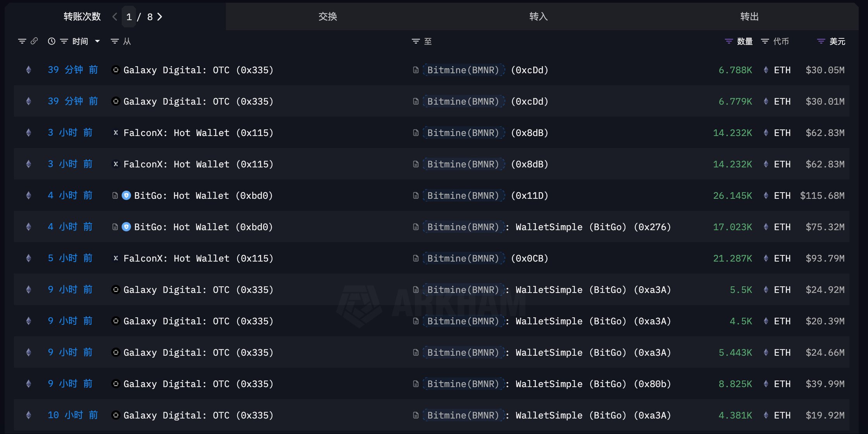
Task: Click the amount 26.145K
Action: 733,195
